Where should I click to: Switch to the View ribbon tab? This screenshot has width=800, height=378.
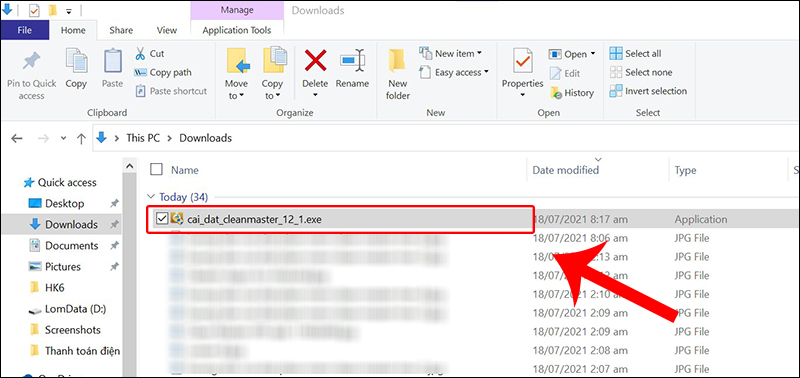[166, 30]
